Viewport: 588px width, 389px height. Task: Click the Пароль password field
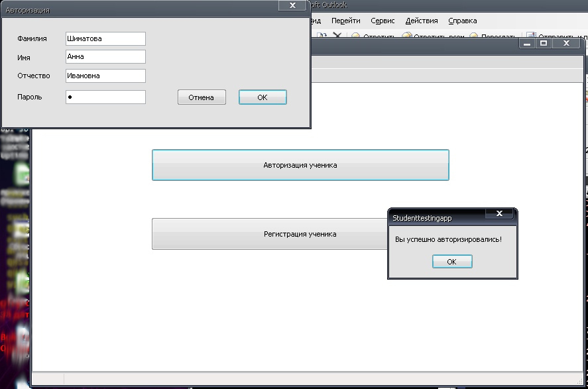(105, 97)
